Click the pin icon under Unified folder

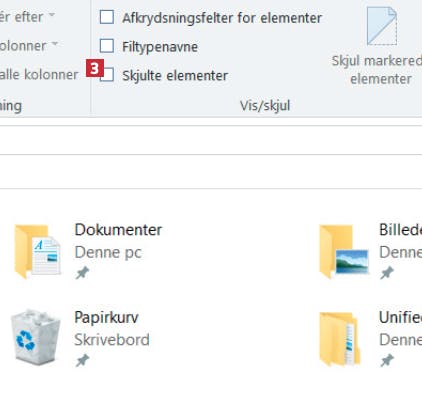click(x=387, y=360)
